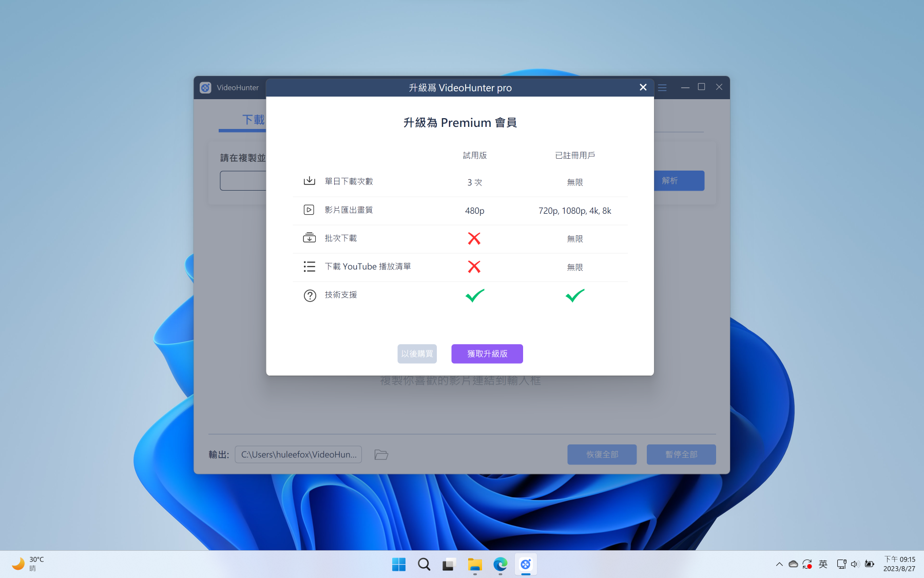Open VideoHunter hamburger menu in title bar
Viewport: 924px width, 578px height.
pyautogui.click(x=662, y=88)
